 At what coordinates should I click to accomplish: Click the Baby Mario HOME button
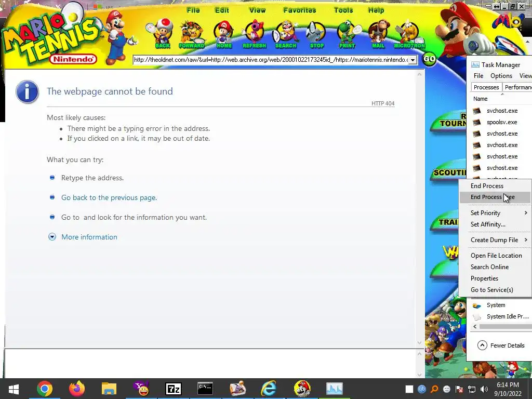[x=223, y=34]
